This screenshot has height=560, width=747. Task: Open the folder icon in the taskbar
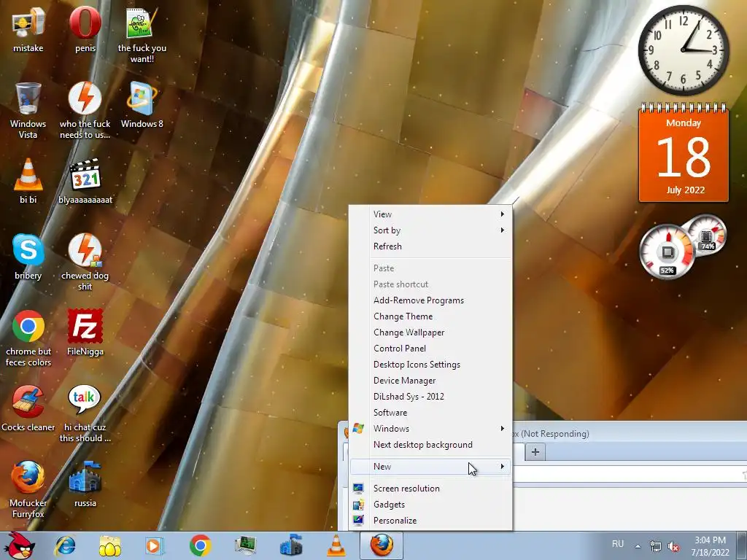click(x=110, y=545)
